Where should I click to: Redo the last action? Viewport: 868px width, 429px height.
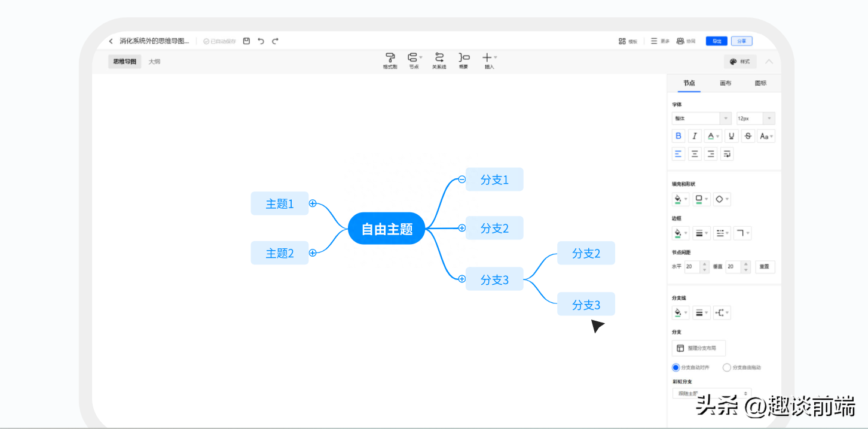275,41
